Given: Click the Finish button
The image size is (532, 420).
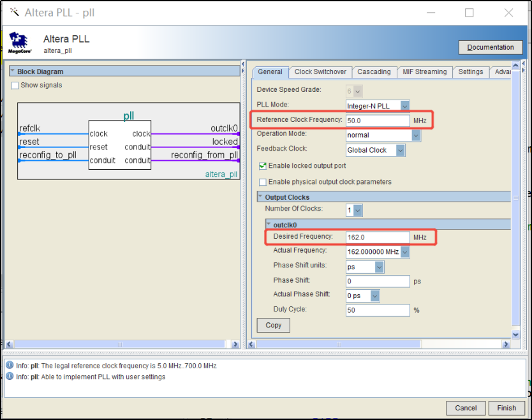Looking at the screenshot, I should (x=506, y=408).
